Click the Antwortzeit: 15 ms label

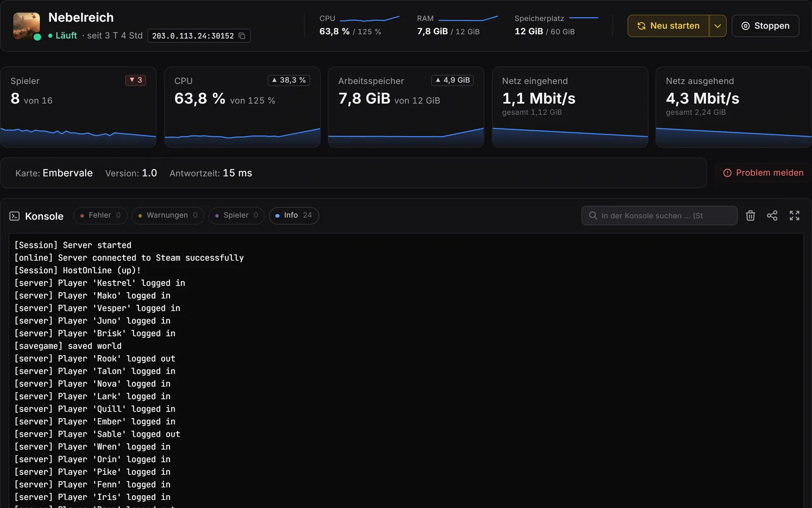point(211,173)
